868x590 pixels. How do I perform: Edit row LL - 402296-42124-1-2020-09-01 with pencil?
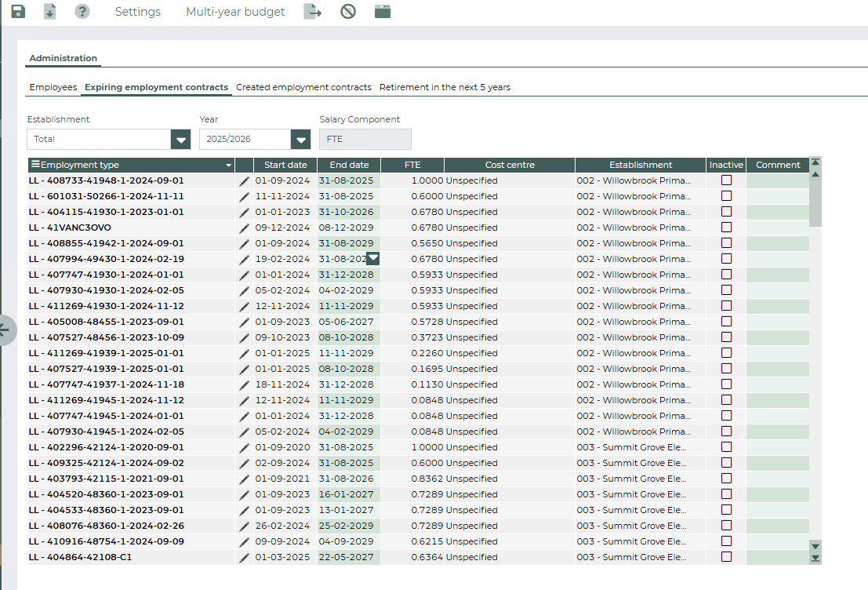[x=244, y=448]
